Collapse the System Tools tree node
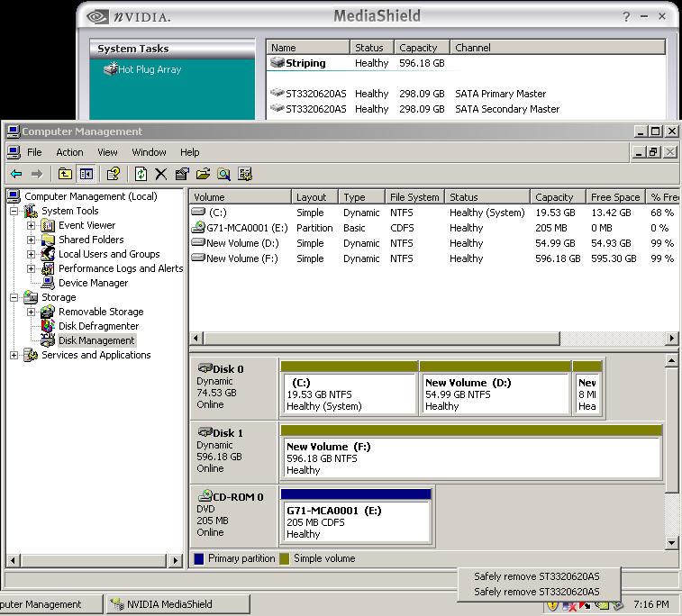682x616 pixels. click(14, 212)
